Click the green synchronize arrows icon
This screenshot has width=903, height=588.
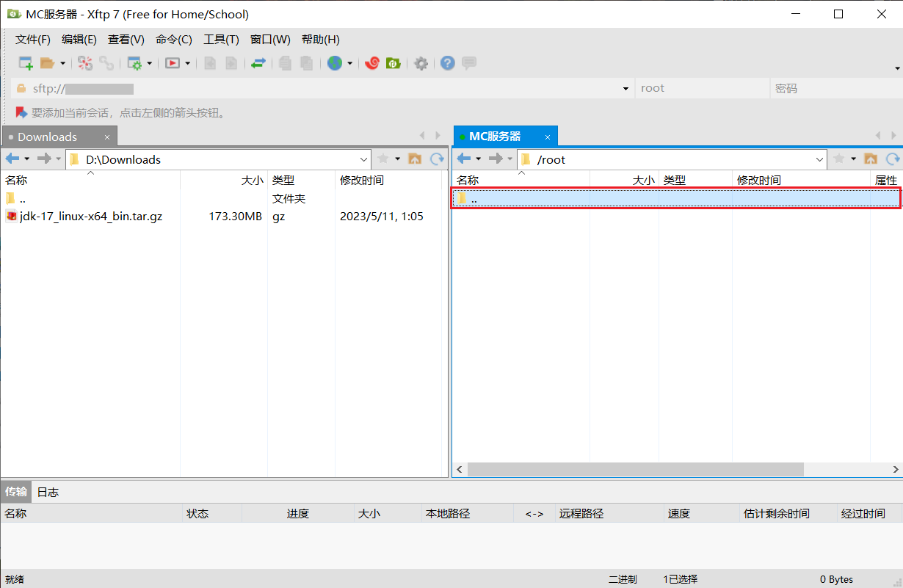(x=258, y=64)
